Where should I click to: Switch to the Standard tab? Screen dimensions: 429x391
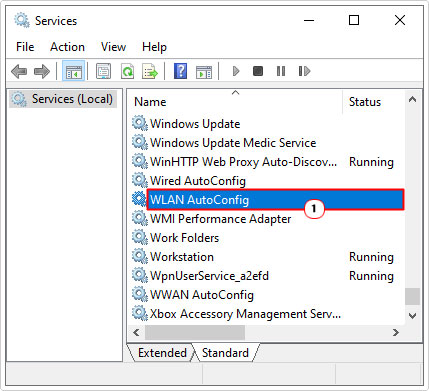click(225, 353)
